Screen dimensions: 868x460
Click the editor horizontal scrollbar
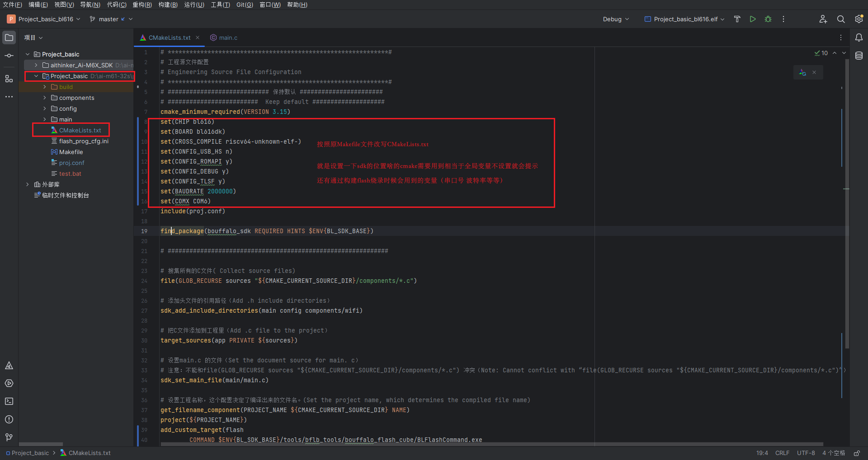coord(492,444)
